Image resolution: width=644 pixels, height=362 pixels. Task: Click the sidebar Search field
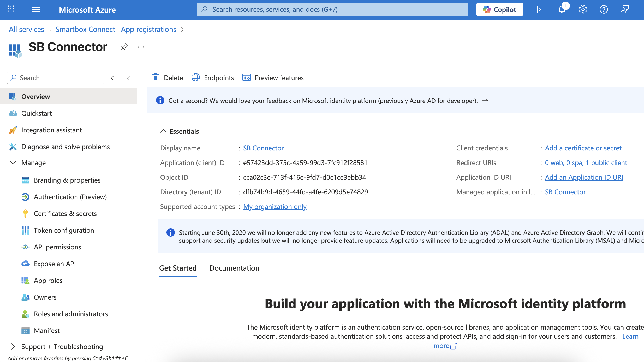click(56, 78)
